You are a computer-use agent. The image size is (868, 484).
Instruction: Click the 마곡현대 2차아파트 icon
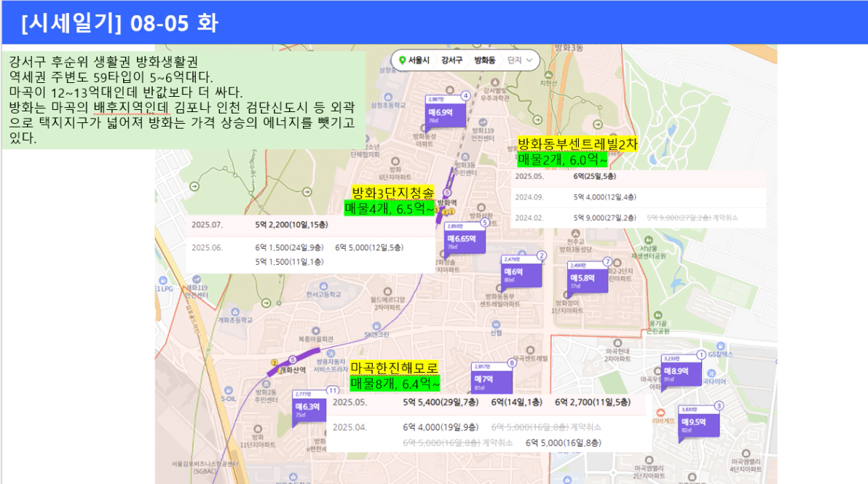(x=618, y=343)
